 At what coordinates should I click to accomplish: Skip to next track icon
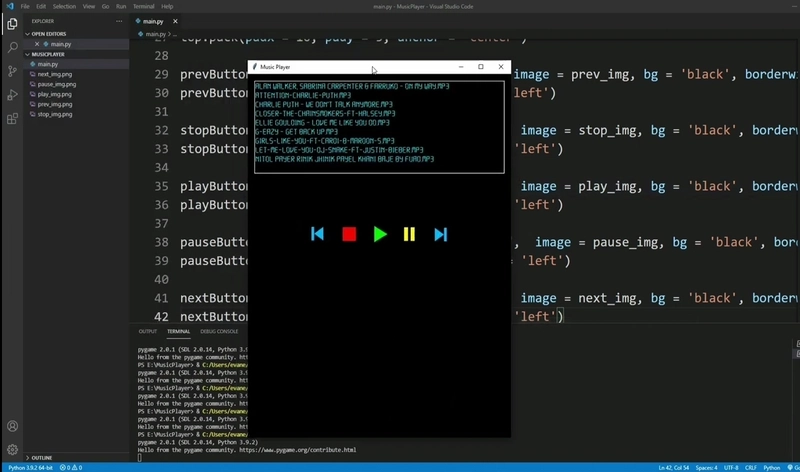(440, 234)
